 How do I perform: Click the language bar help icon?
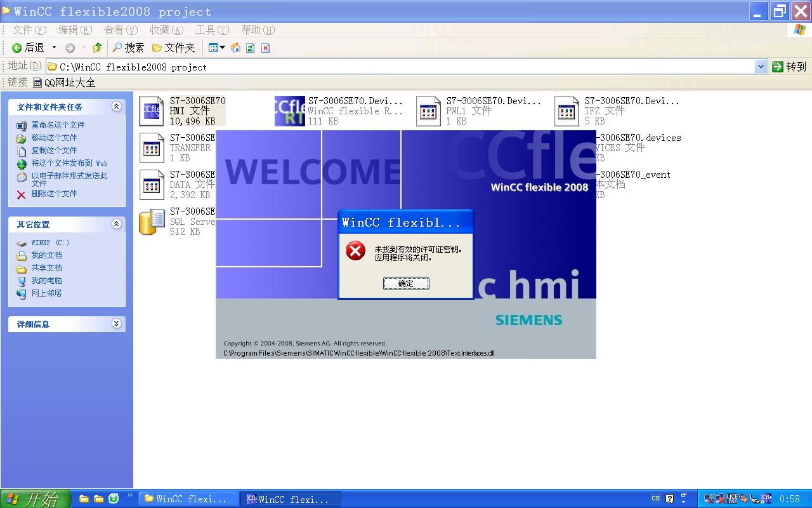(670, 499)
